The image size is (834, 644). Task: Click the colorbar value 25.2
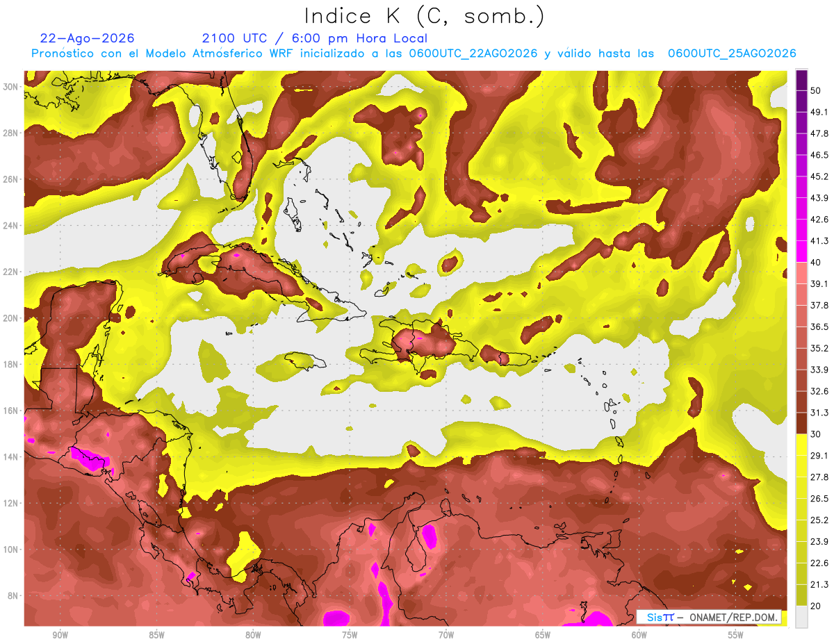(819, 520)
